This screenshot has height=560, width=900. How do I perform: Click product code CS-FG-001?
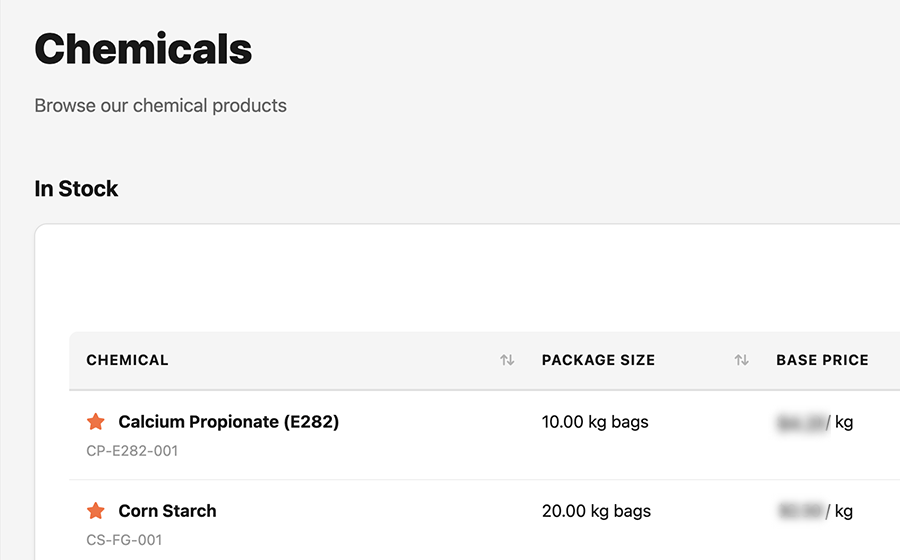124,540
